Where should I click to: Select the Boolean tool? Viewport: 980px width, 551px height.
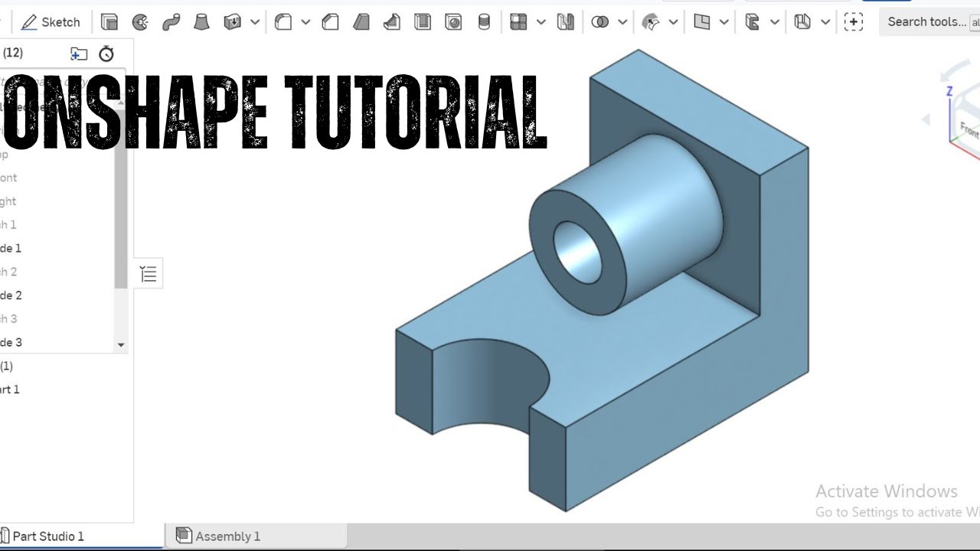coord(600,22)
